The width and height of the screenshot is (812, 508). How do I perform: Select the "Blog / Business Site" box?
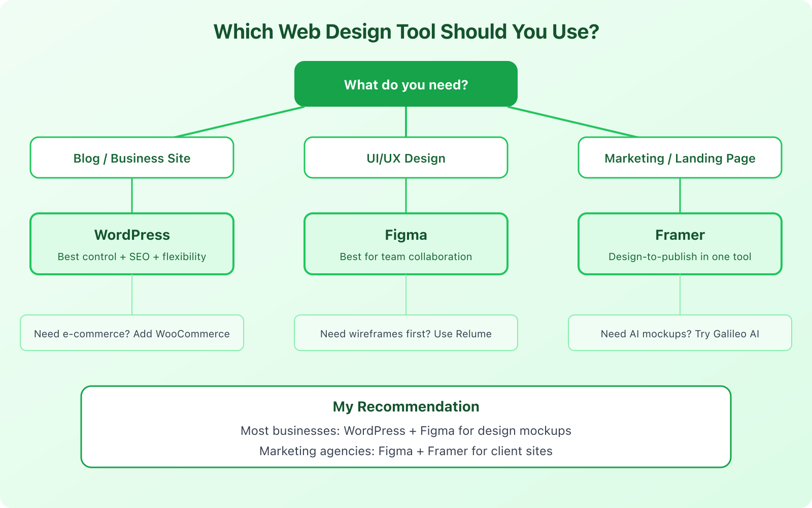[x=132, y=157]
